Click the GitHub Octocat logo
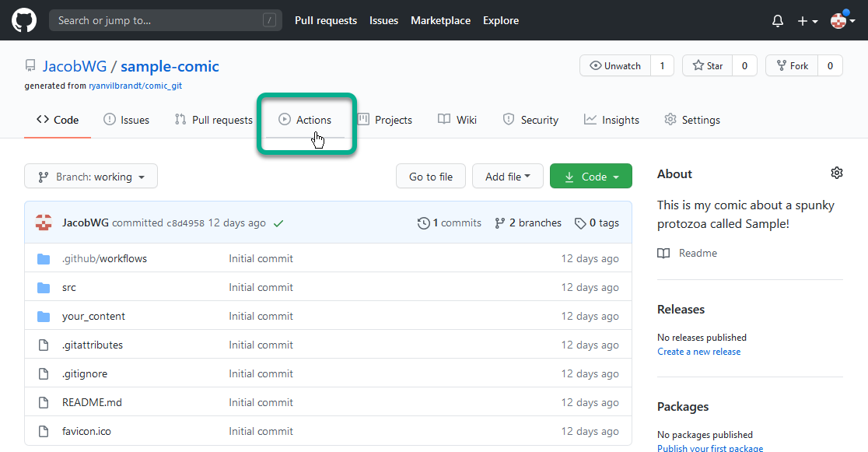 pos(24,20)
